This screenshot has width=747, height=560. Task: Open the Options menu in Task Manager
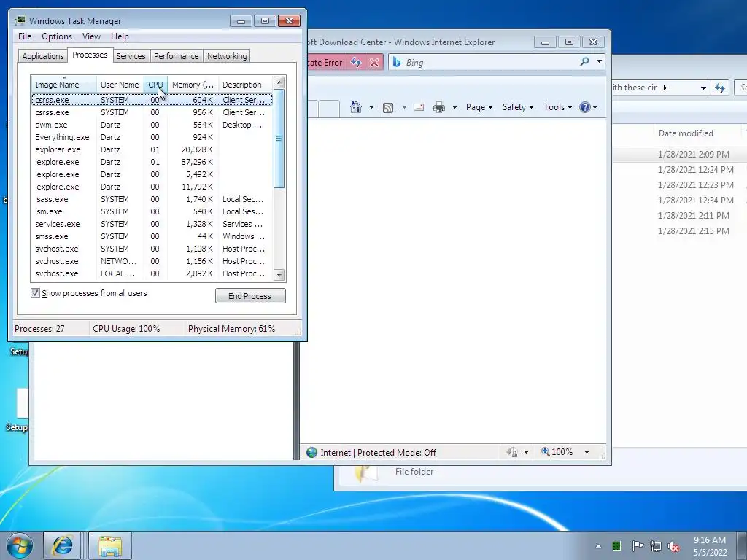pos(57,36)
